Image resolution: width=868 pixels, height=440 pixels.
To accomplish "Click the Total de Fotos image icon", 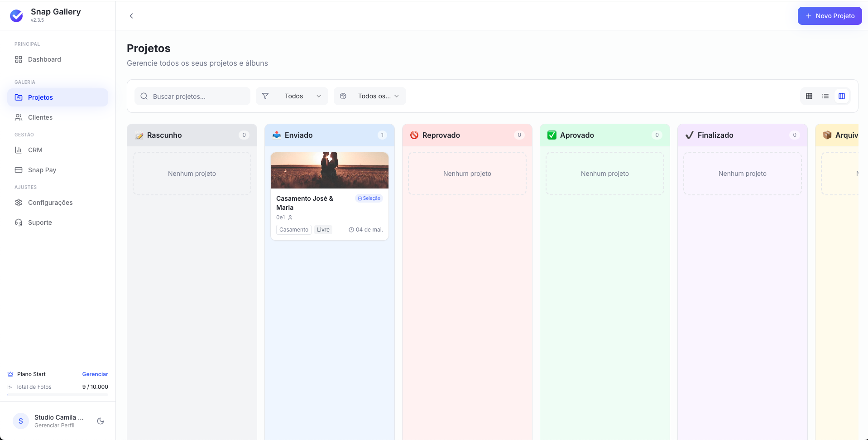I will click(x=10, y=387).
